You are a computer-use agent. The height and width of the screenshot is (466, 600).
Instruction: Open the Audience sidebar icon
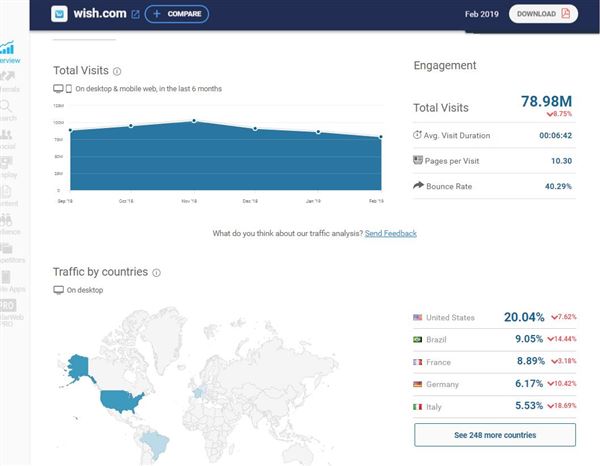click(x=8, y=224)
